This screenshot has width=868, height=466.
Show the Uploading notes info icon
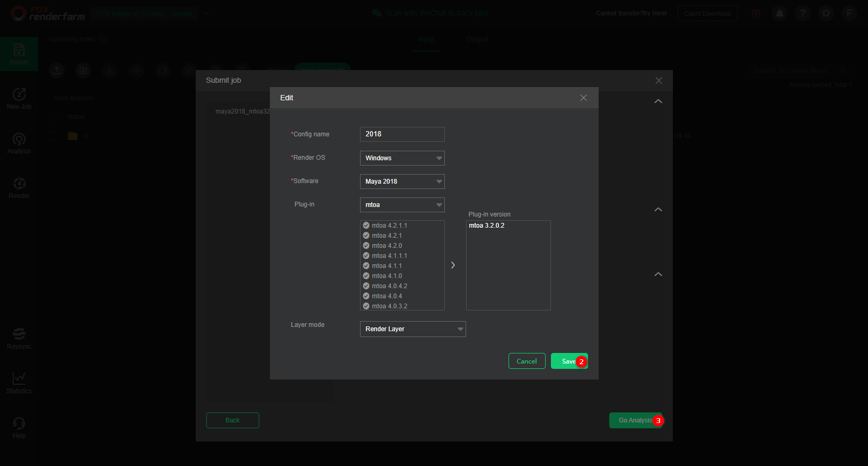(x=103, y=39)
